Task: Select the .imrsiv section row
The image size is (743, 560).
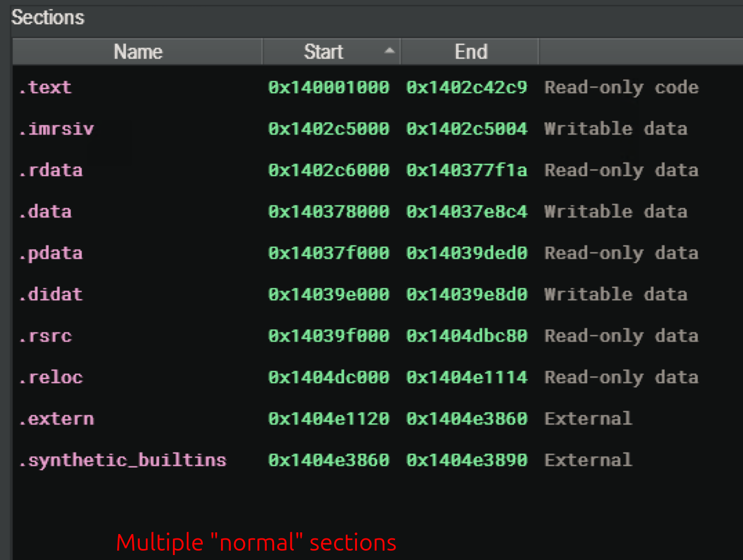Action: point(56,129)
